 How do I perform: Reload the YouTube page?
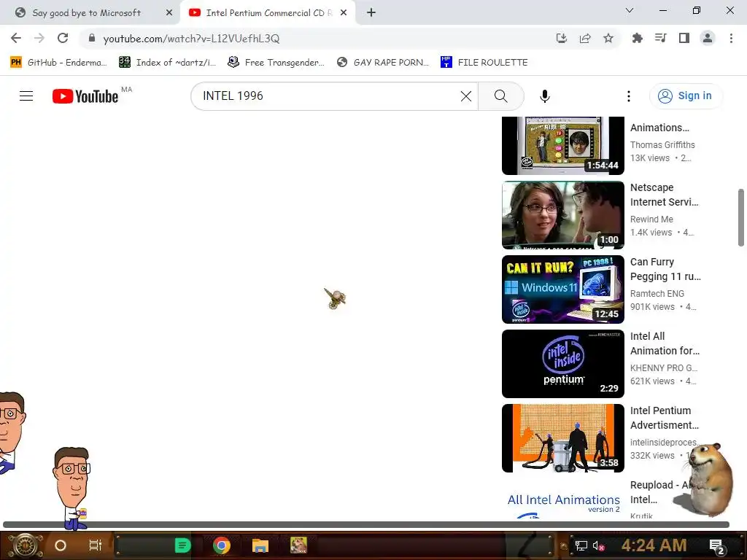[63, 38]
